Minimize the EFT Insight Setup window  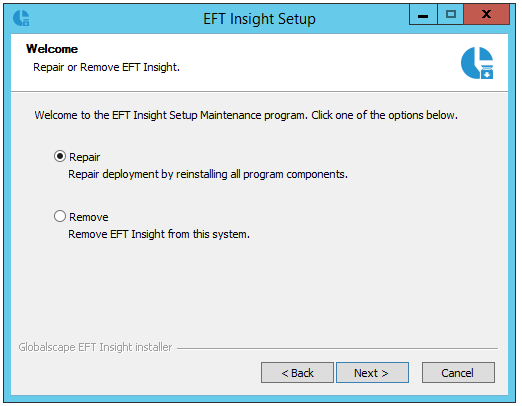point(423,15)
